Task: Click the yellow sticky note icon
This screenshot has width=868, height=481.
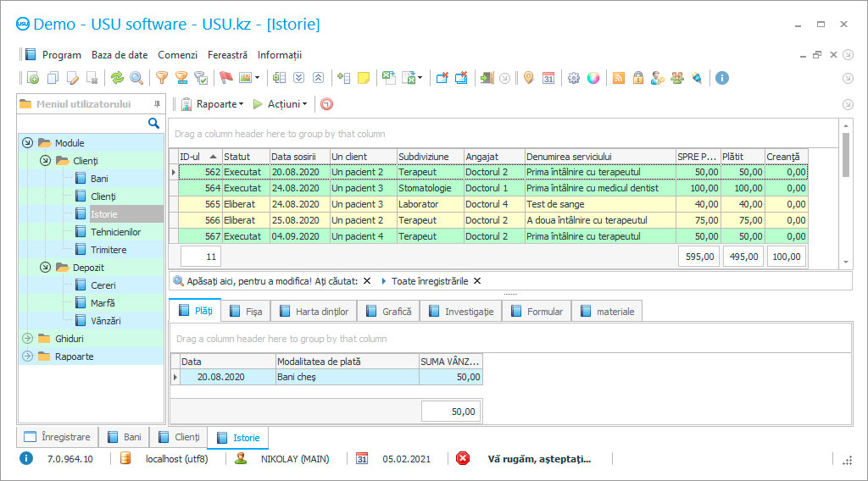Action: tap(364, 78)
